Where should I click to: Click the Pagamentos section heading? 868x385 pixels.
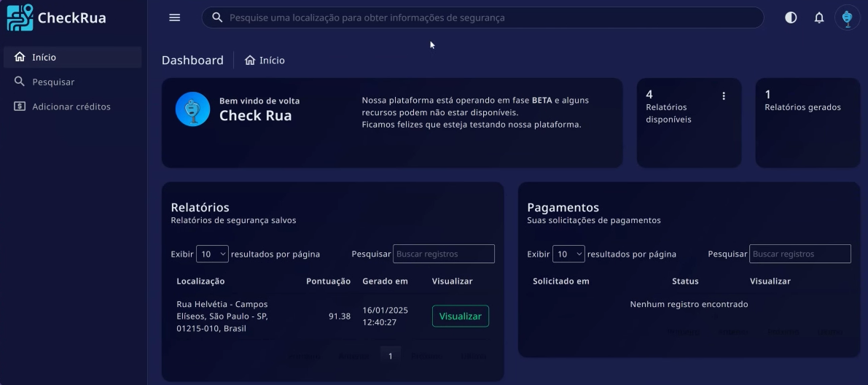(x=563, y=207)
